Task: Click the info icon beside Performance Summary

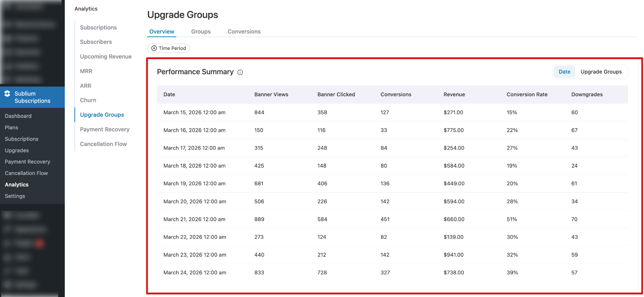Action: tap(240, 72)
